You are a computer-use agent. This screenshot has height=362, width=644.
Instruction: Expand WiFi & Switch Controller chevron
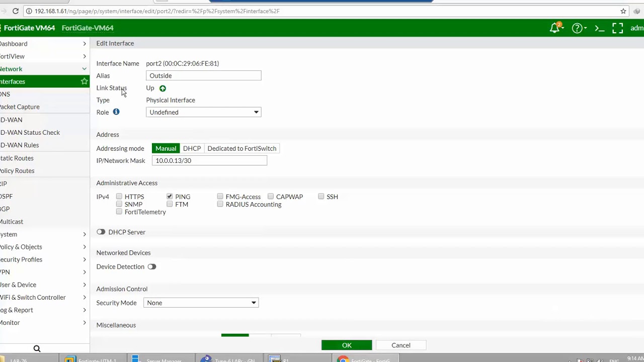coord(85,297)
